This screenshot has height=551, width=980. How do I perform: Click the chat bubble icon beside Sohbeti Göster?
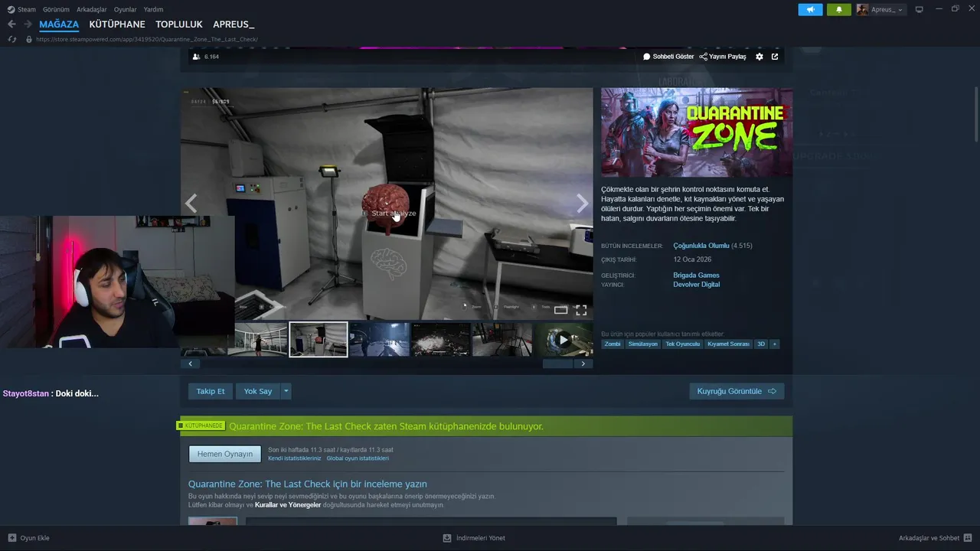[647, 57]
